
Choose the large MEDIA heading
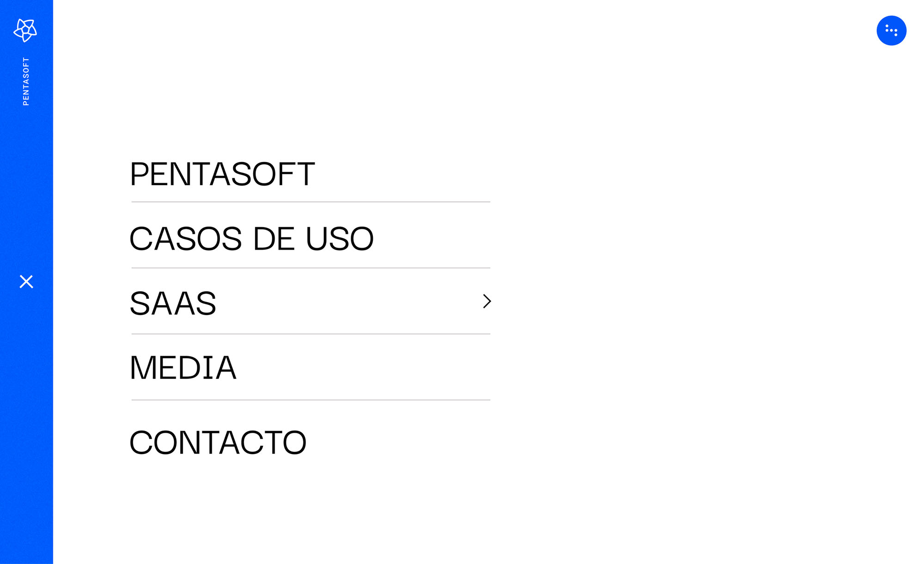(183, 368)
